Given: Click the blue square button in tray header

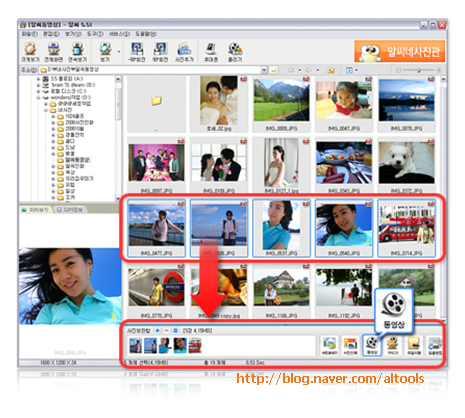Looking at the screenshot, I should [x=176, y=330].
